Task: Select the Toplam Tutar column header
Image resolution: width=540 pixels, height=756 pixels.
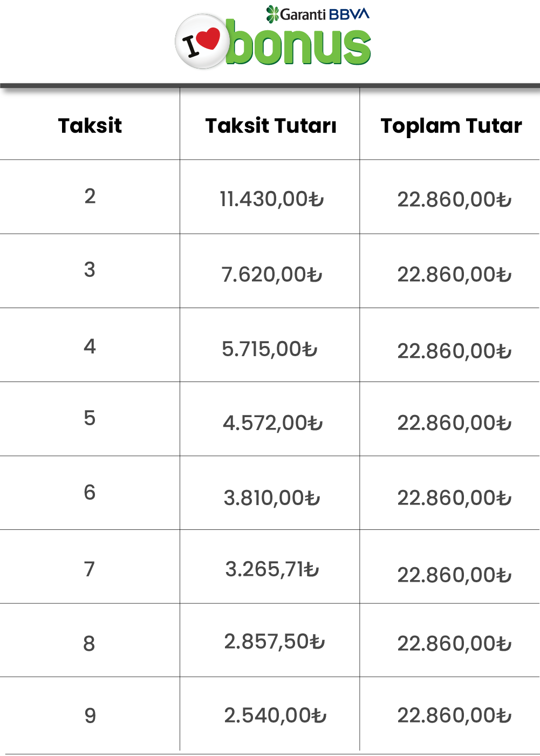Action: [x=452, y=126]
